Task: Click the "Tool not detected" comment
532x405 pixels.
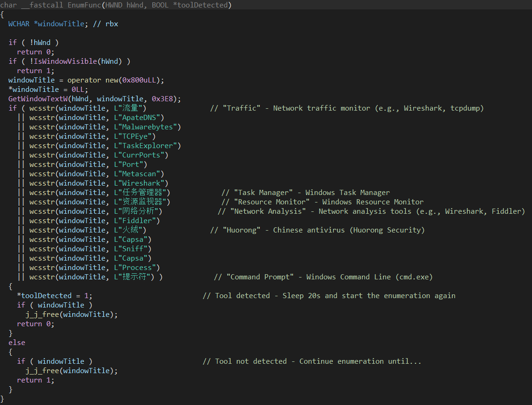Action: click(312, 361)
